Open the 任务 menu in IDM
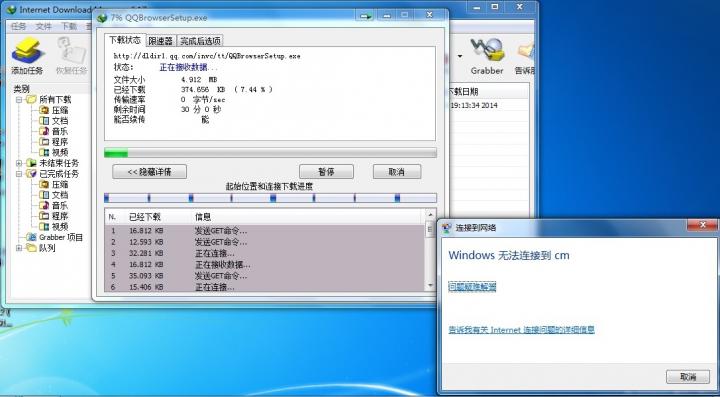 [x=18, y=26]
